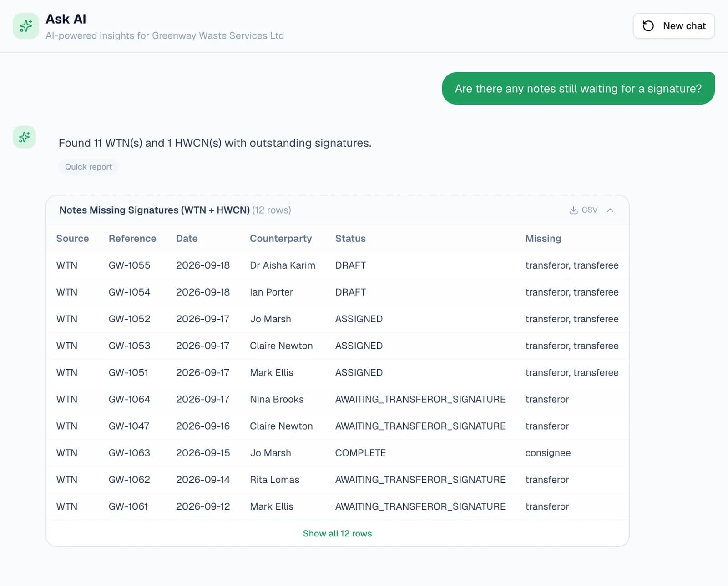
Task: Select reference GW-1055
Action: [129, 265]
